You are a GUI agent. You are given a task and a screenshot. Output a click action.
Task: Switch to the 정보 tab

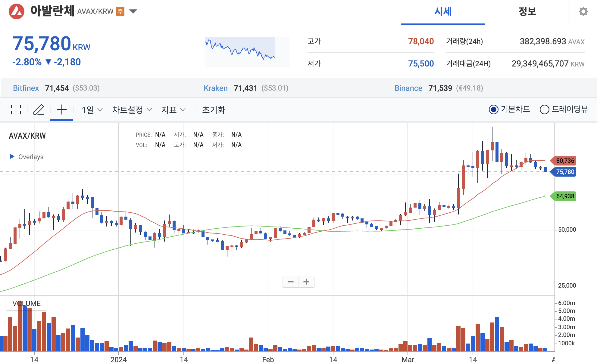(527, 12)
